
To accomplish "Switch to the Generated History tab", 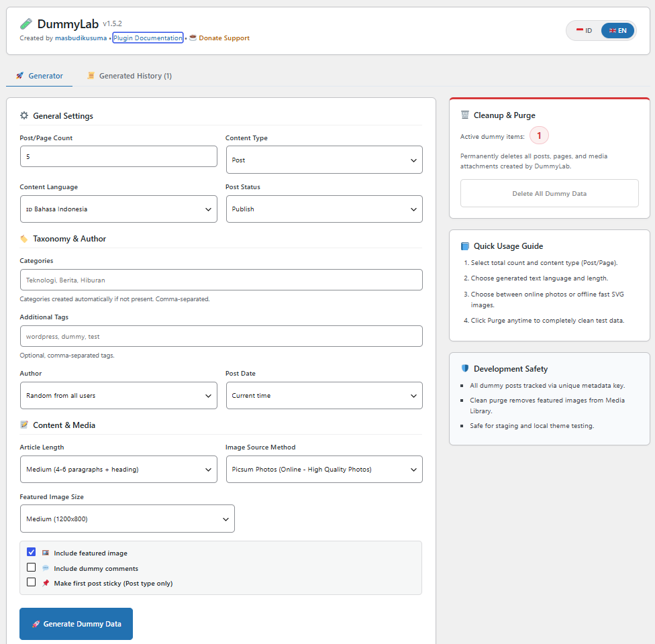I will 130,76.
